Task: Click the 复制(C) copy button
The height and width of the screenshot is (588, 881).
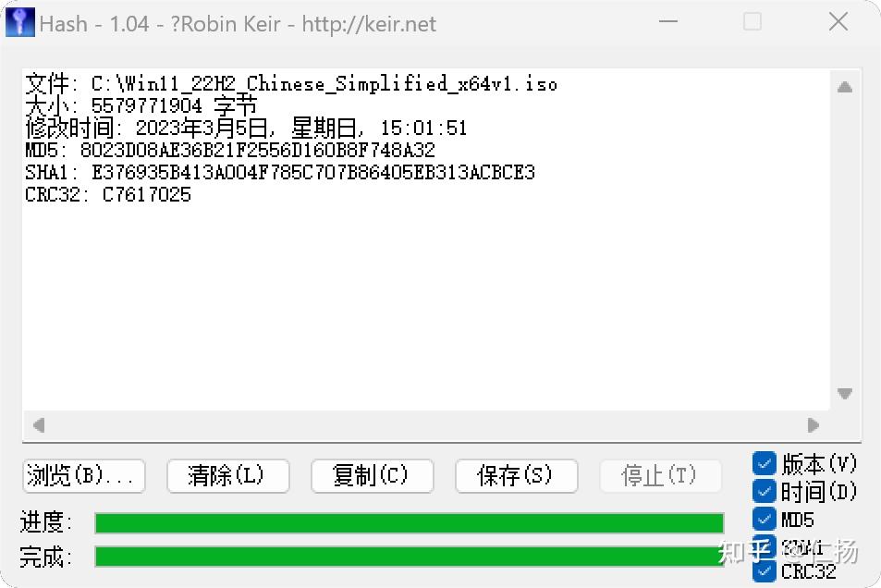Action: click(372, 476)
